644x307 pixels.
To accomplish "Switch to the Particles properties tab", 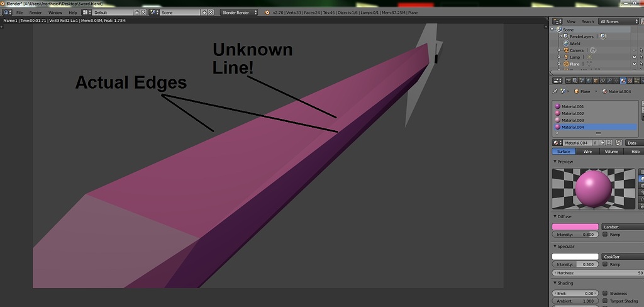I will click(x=636, y=81).
